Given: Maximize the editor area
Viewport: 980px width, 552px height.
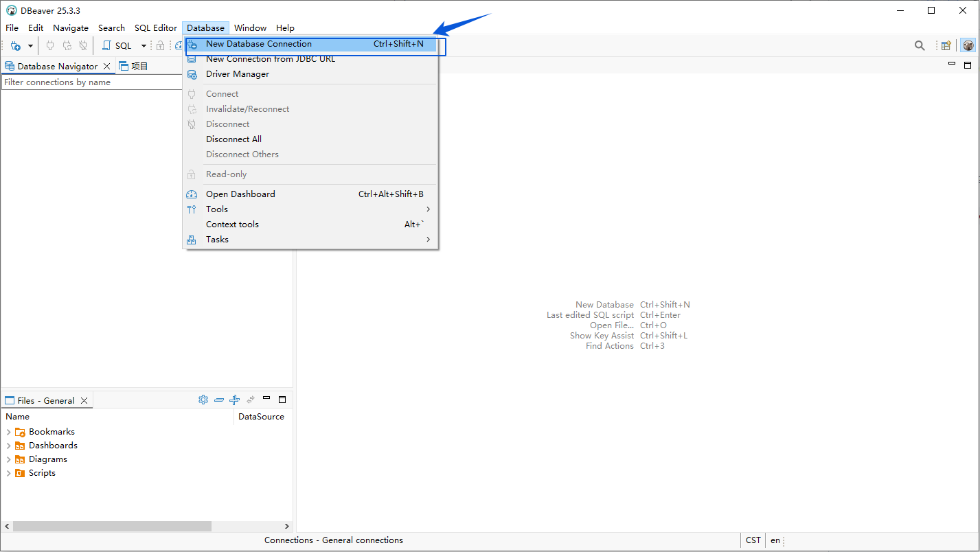Looking at the screenshot, I should tap(968, 65).
